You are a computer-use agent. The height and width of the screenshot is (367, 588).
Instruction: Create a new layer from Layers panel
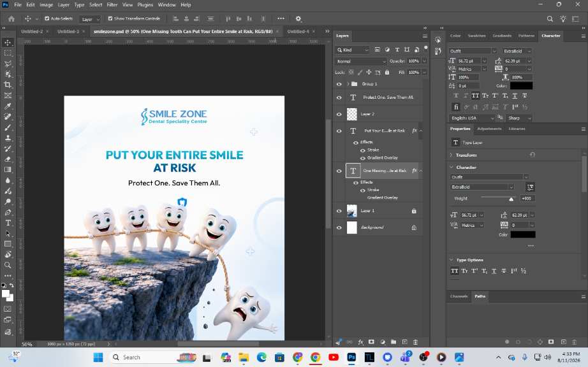(404, 342)
